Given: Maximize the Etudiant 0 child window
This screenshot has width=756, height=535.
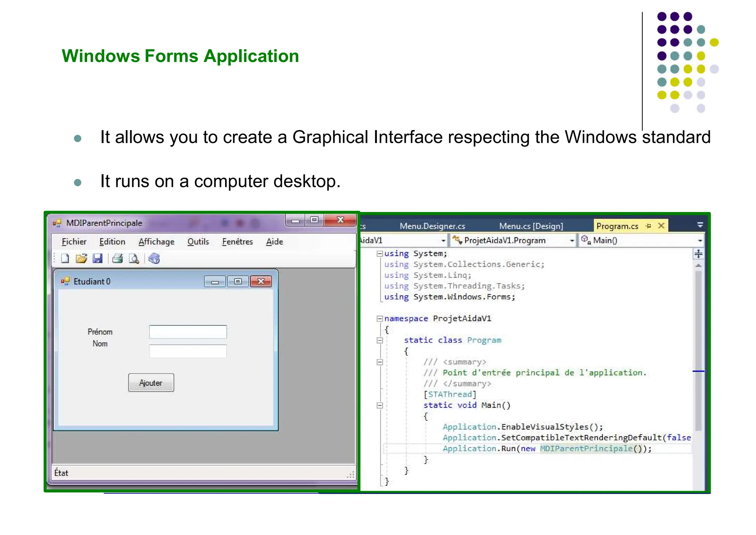Looking at the screenshot, I should pyautogui.click(x=238, y=282).
